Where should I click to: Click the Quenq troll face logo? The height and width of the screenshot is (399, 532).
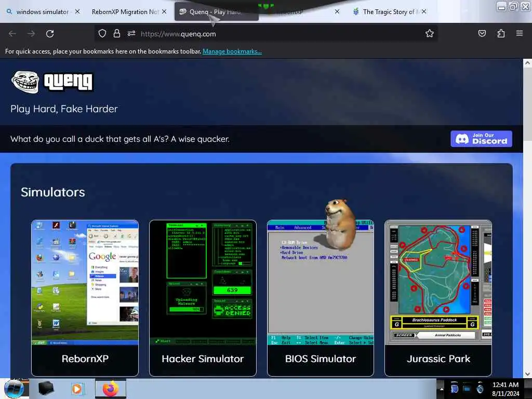[25, 82]
